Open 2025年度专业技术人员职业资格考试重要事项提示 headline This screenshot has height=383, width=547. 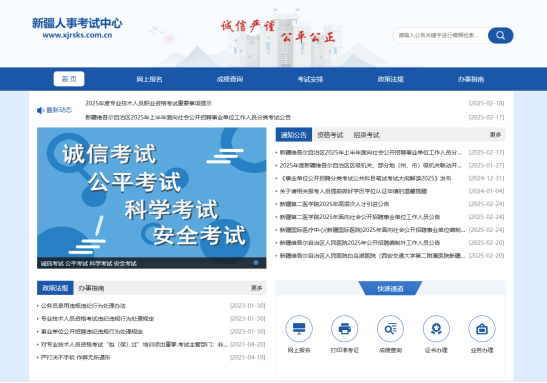tap(149, 103)
